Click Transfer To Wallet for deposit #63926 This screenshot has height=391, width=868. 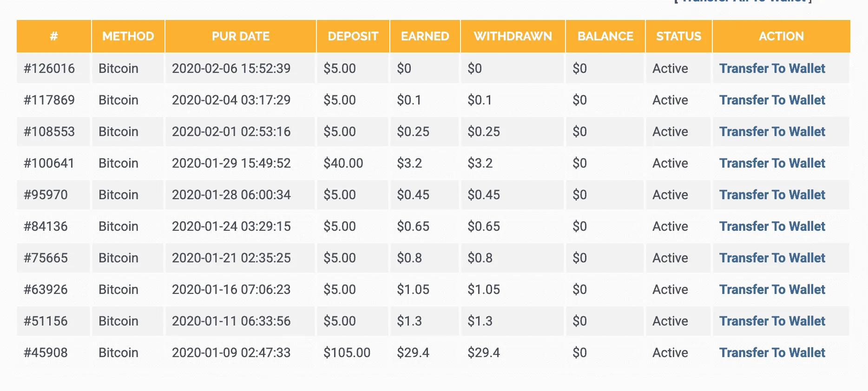coord(772,289)
